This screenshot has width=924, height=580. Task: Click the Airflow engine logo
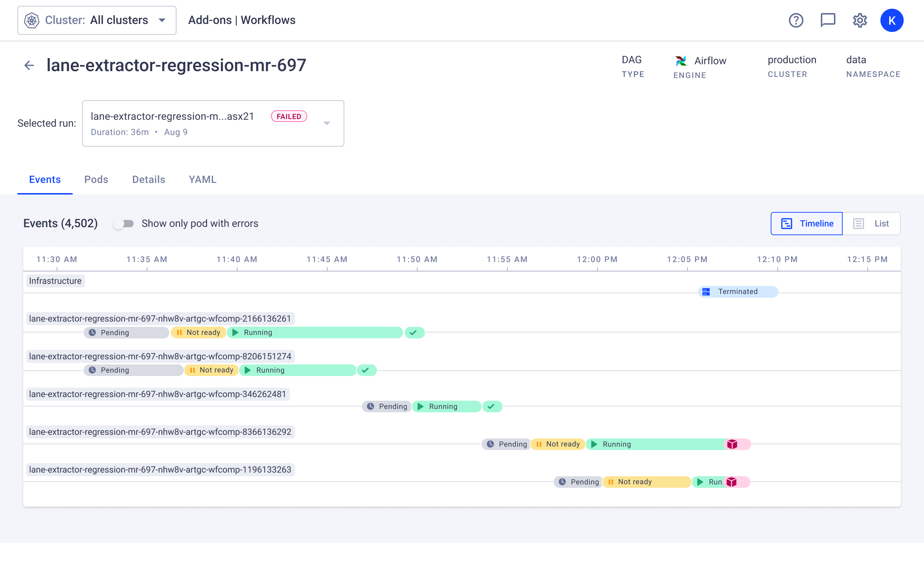pos(681,61)
